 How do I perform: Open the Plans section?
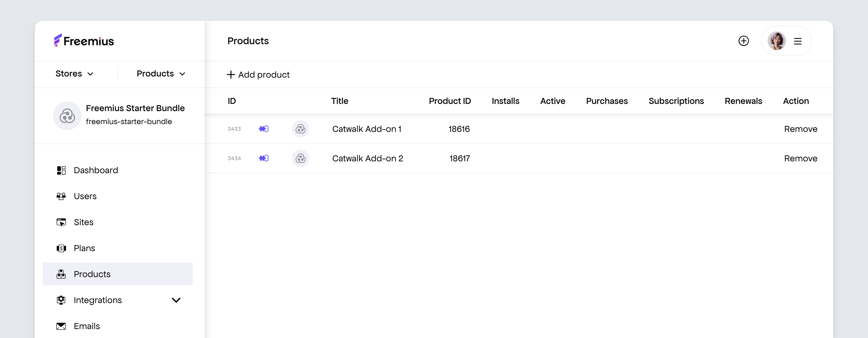(118, 248)
